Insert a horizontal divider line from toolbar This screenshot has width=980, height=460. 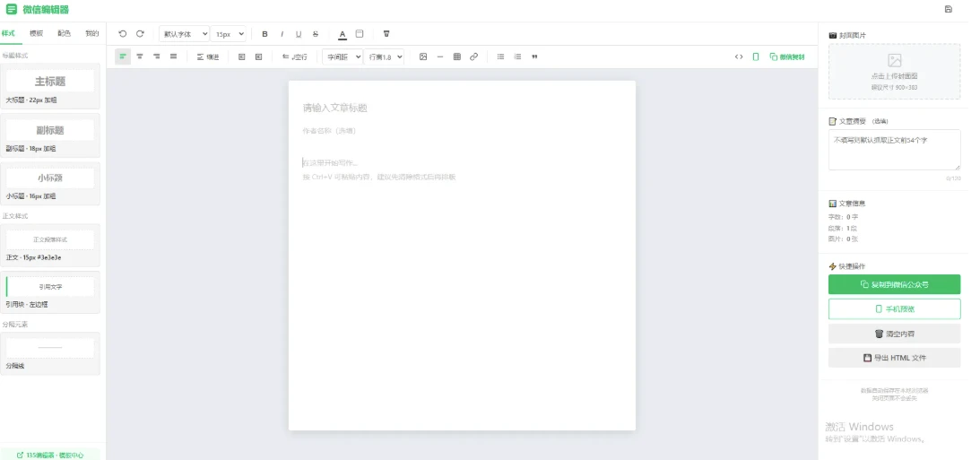coord(440,56)
